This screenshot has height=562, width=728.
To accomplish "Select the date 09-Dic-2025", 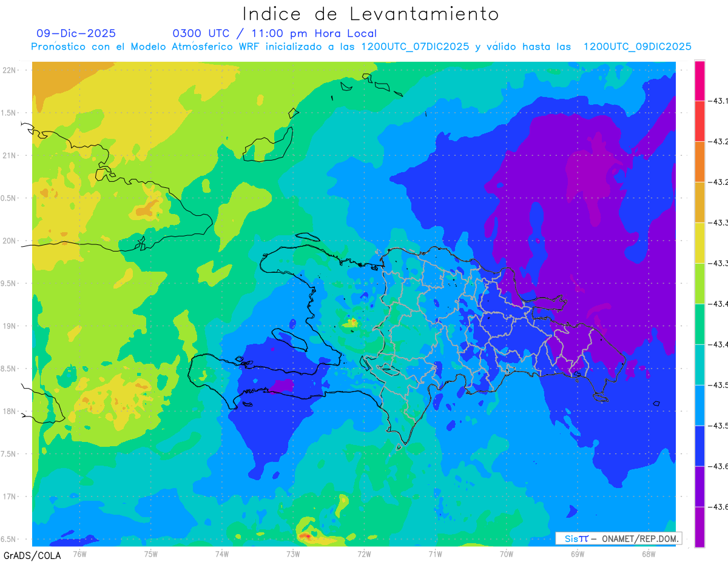I will [x=76, y=33].
